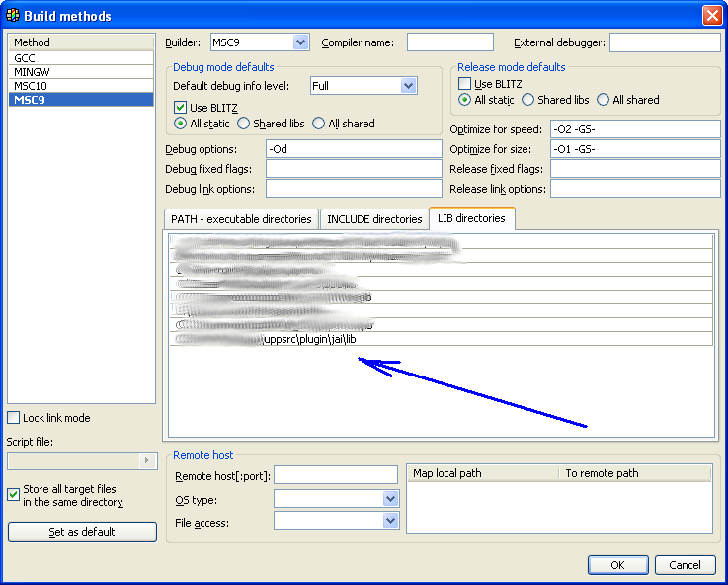Screen dimensions: 728x585
Task: Enable Use BLITZ for release mode
Action: click(465, 84)
